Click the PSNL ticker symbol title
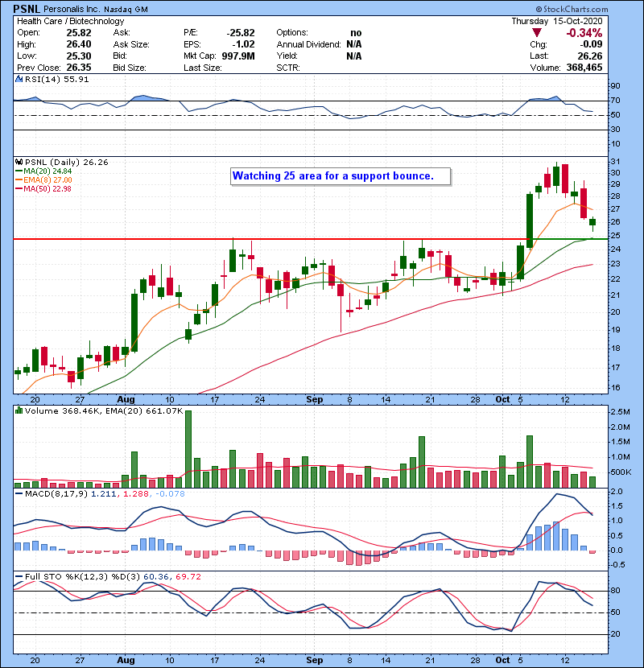644x668 pixels. click(x=27, y=9)
